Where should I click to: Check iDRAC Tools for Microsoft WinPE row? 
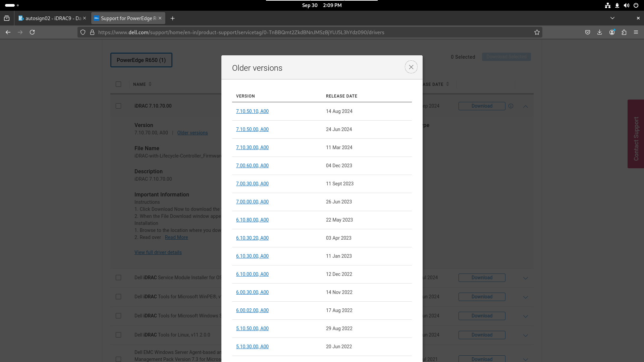pos(118,297)
